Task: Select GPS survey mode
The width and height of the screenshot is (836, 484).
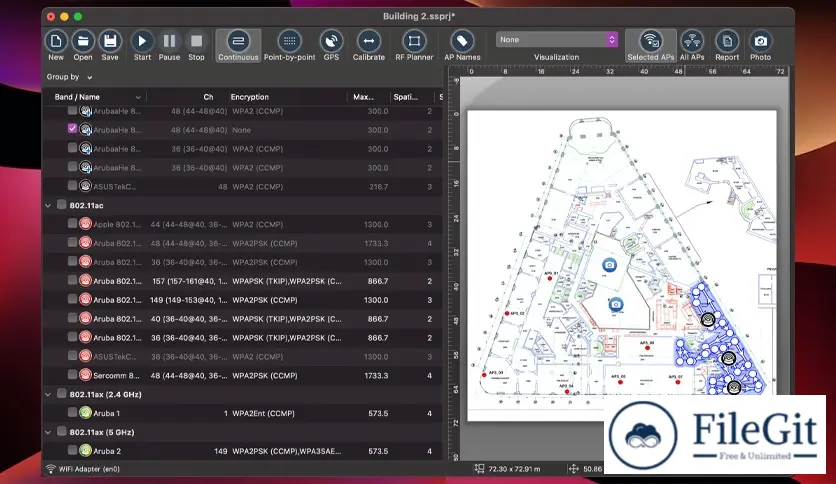Action: point(331,45)
